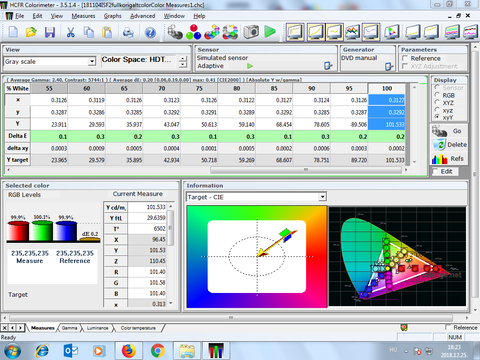Open the Target - CIE information dropdown
Image resolution: width=480 pixels, height=360 pixels.
click(322, 197)
